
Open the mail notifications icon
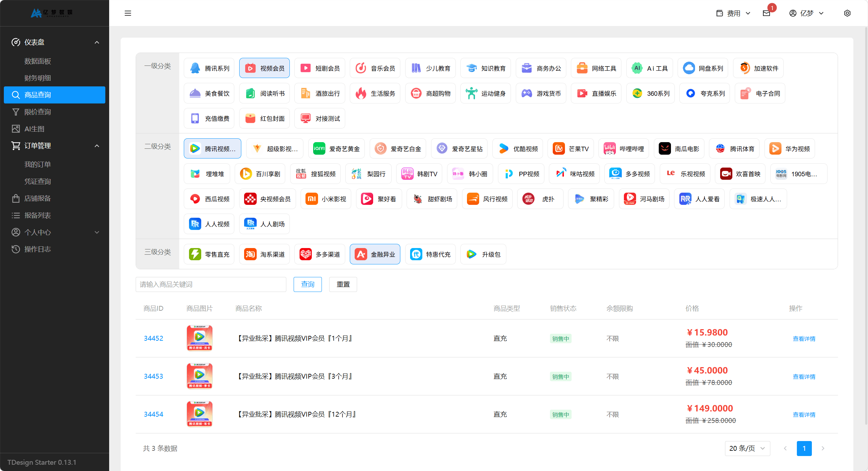click(766, 13)
